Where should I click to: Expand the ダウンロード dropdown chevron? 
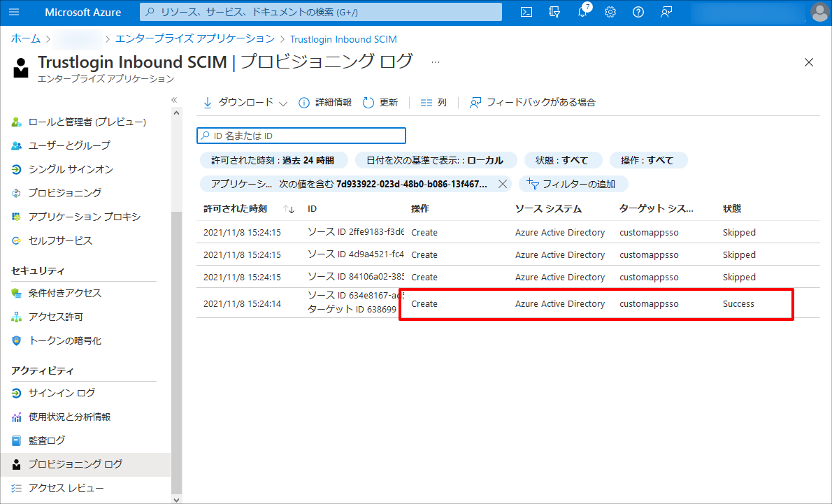(x=283, y=103)
